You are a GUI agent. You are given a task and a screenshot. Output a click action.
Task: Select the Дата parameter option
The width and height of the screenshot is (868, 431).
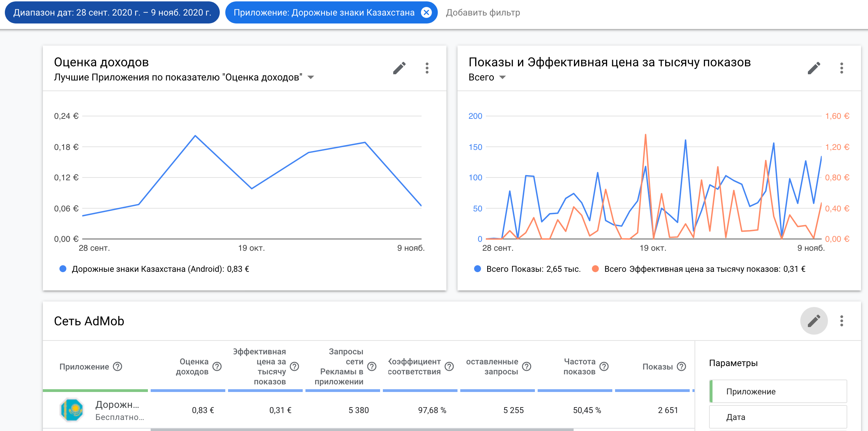pyautogui.click(x=778, y=417)
